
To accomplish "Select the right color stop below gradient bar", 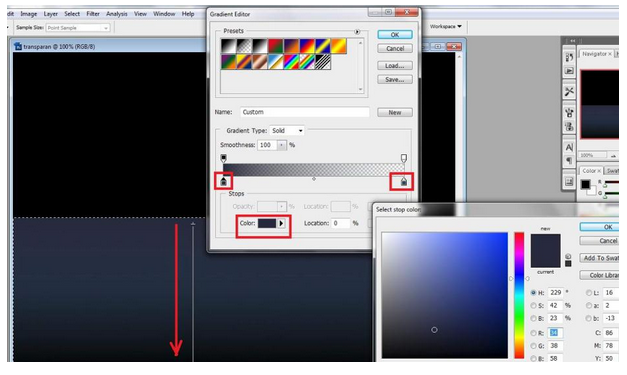I will pyautogui.click(x=404, y=182).
